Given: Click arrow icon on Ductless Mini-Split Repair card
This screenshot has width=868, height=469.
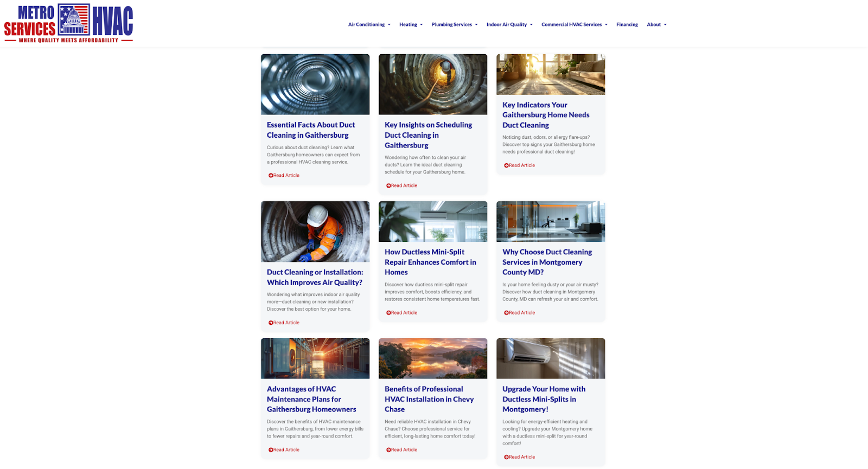Looking at the screenshot, I should pyautogui.click(x=388, y=313).
